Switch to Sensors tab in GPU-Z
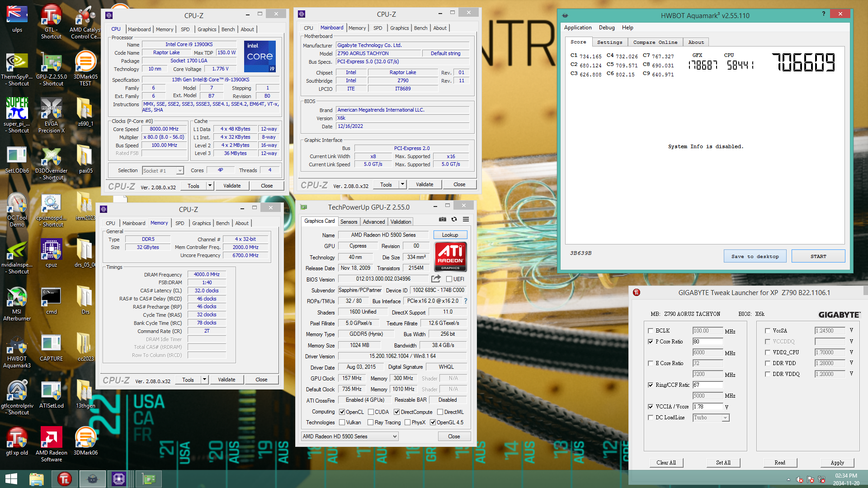The height and width of the screenshot is (488, 868). tap(349, 222)
